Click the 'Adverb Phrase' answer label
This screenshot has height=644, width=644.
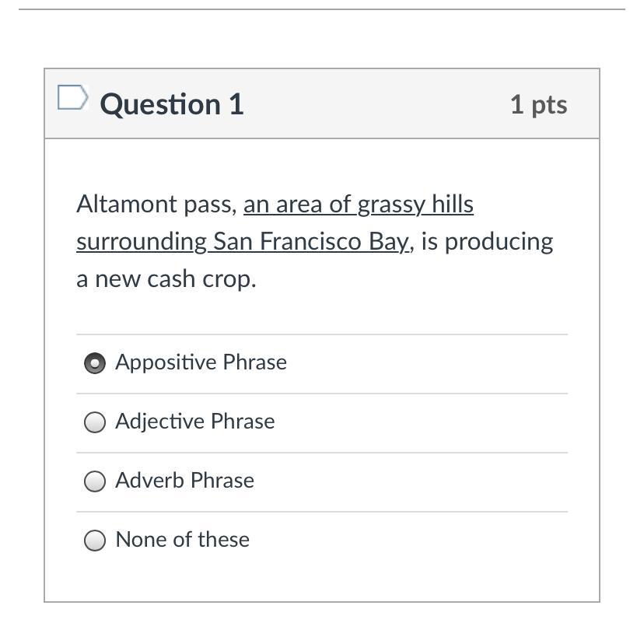(184, 481)
